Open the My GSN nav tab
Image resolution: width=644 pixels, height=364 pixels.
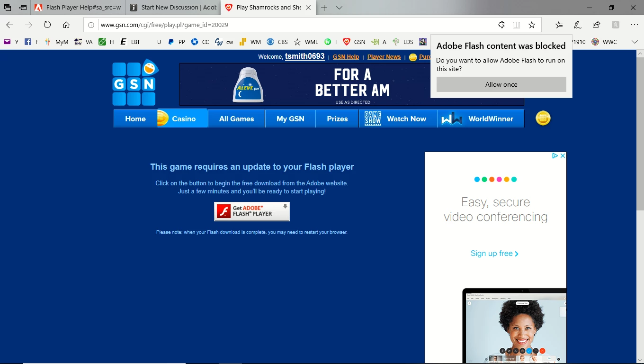click(x=290, y=119)
